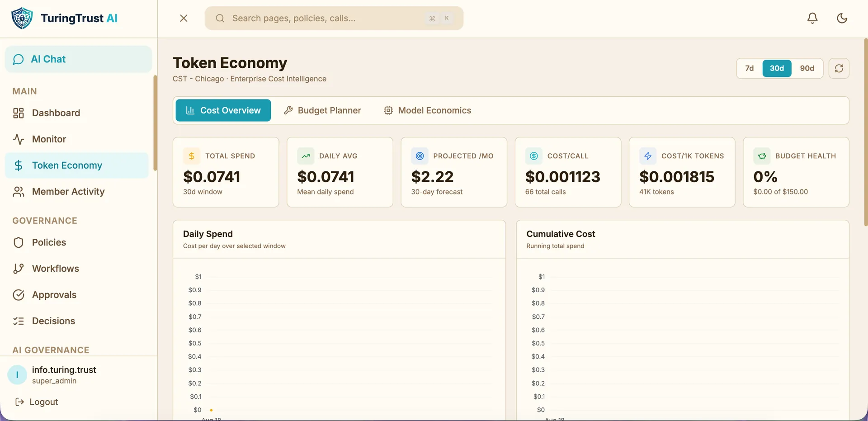868x421 pixels.
Task: Click the refresh data icon button
Action: 839,68
